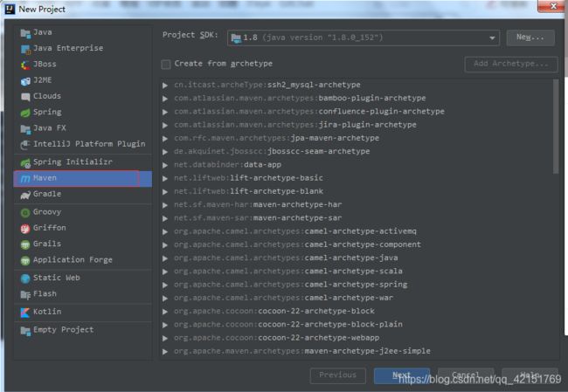
Task: Choose the Clouds icon
Action: click(25, 97)
